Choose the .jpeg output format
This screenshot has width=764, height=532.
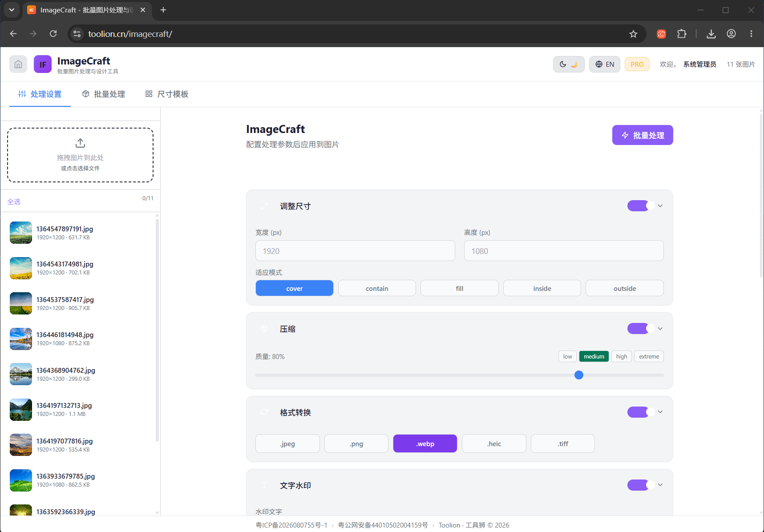(287, 443)
